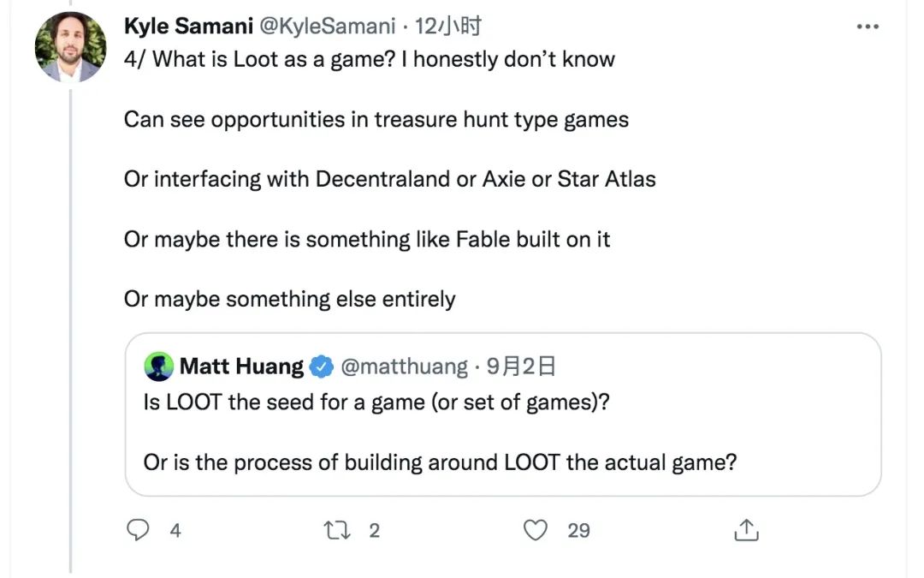This screenshot has height=578, width=924.
Task: Like the tweet with the heart icon
Action: [536, 531]
